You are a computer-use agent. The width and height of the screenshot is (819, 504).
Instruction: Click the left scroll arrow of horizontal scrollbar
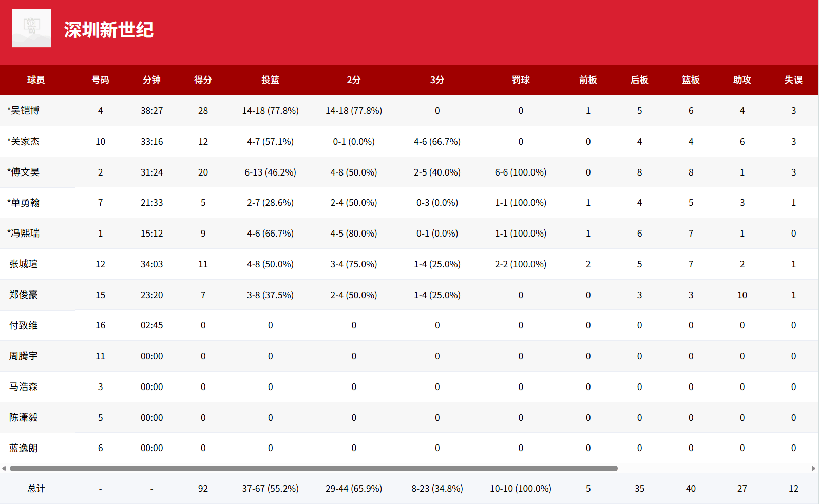pyautogui.click(x=4, y=468)
